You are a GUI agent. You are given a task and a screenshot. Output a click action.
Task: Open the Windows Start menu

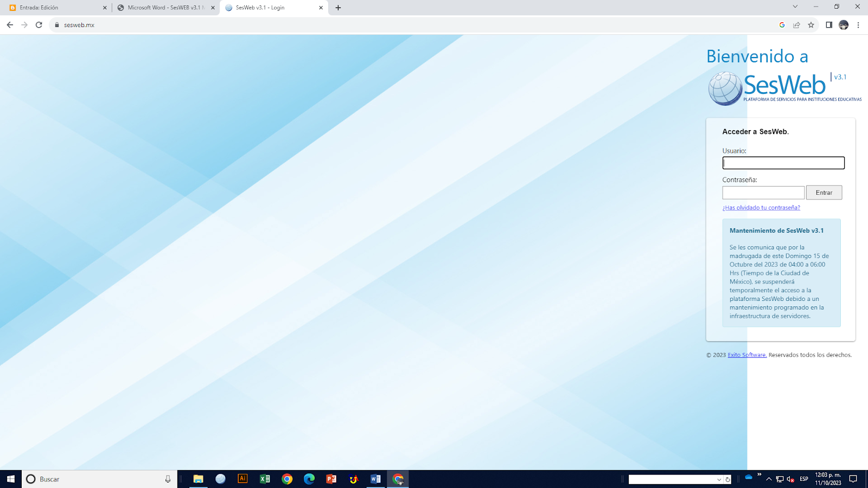click(x=11, y=479)
